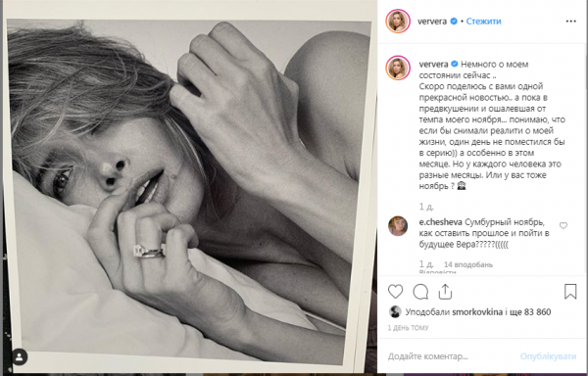588x376 pixels.
Task: Focus the Додайте коментар input field
Action: click(x=450, y=356)
